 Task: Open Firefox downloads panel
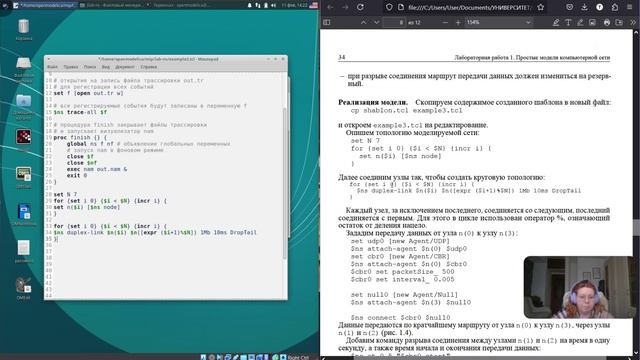[584, 7]
